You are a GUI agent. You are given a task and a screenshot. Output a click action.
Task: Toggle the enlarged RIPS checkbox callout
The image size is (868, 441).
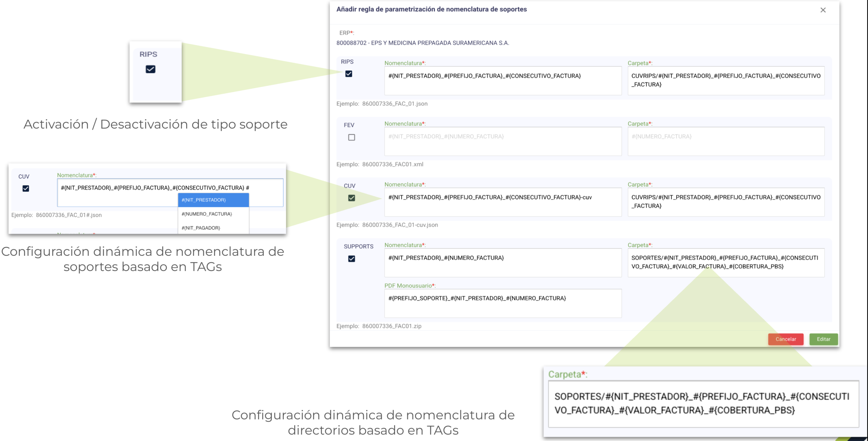pos(151,69)
